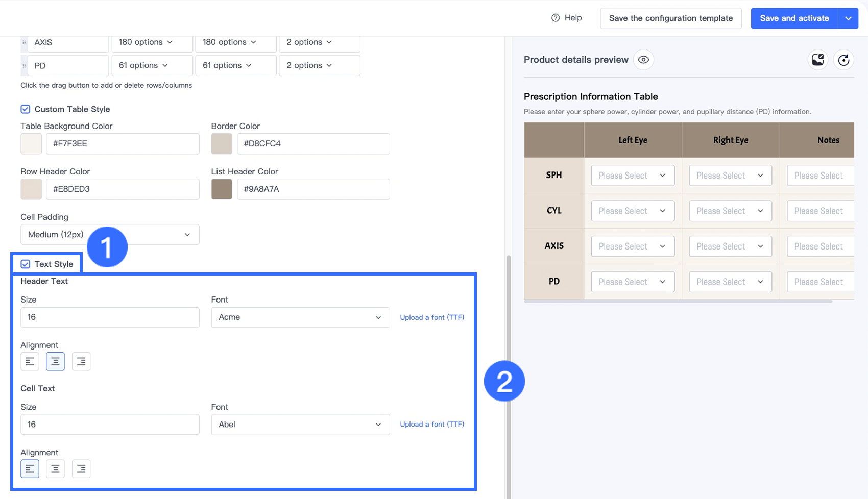Click the List Header Color swatch
Screen dimensions: 868x499
point(222,189)
